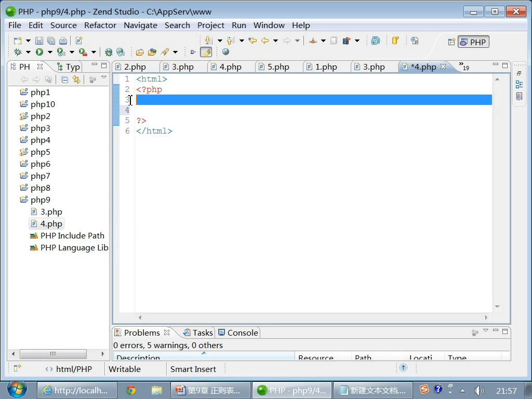
Task: Switch to the Tasks tab
Action: coord(198,333)
